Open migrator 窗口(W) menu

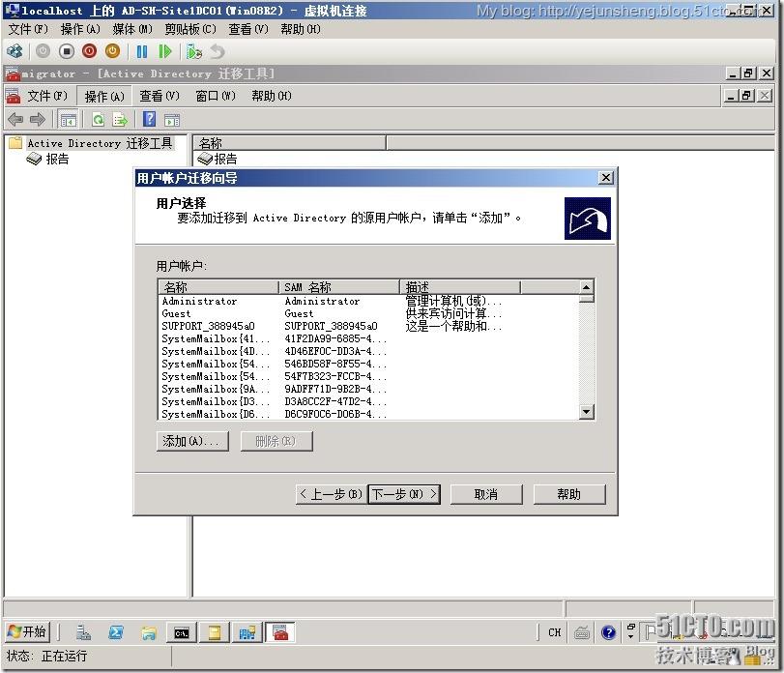coord(216,96)
